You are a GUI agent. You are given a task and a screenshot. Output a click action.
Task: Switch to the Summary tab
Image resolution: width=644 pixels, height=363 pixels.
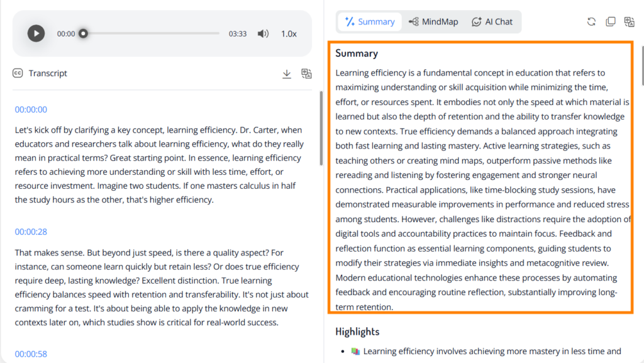click(370, 22)
